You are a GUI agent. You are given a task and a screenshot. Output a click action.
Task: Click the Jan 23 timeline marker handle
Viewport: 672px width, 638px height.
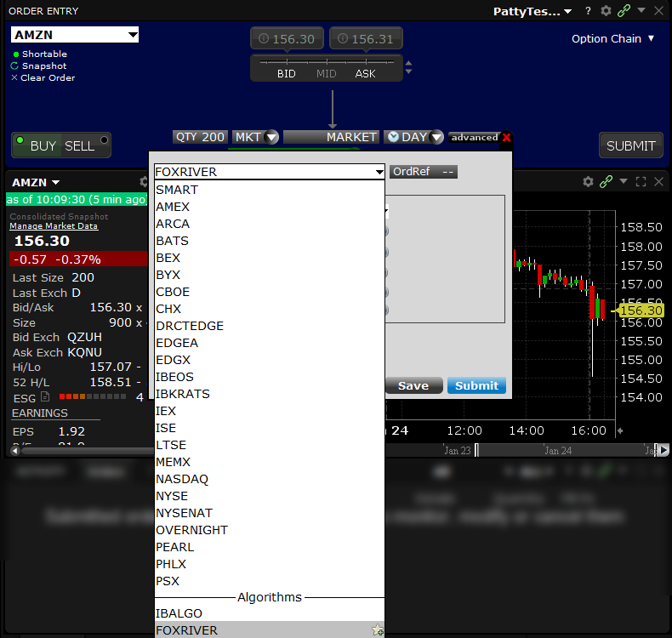pos(477,450)
